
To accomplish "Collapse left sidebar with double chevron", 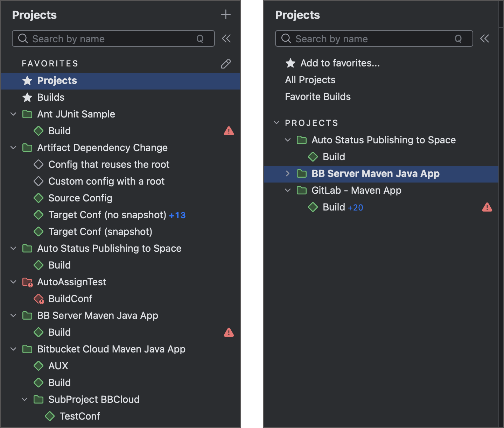I will click(226, 38).
